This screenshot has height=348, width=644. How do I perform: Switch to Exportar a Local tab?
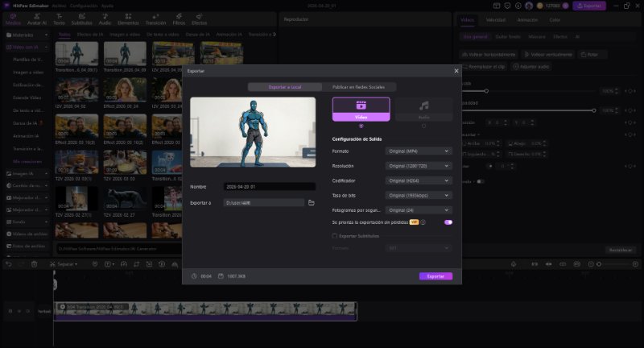point(285,87)
